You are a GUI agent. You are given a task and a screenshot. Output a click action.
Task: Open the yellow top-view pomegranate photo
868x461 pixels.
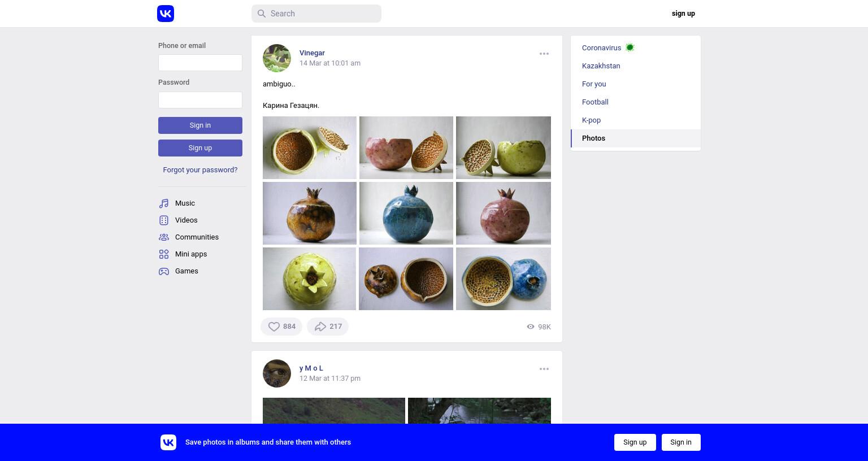click(x=310, y=279)
